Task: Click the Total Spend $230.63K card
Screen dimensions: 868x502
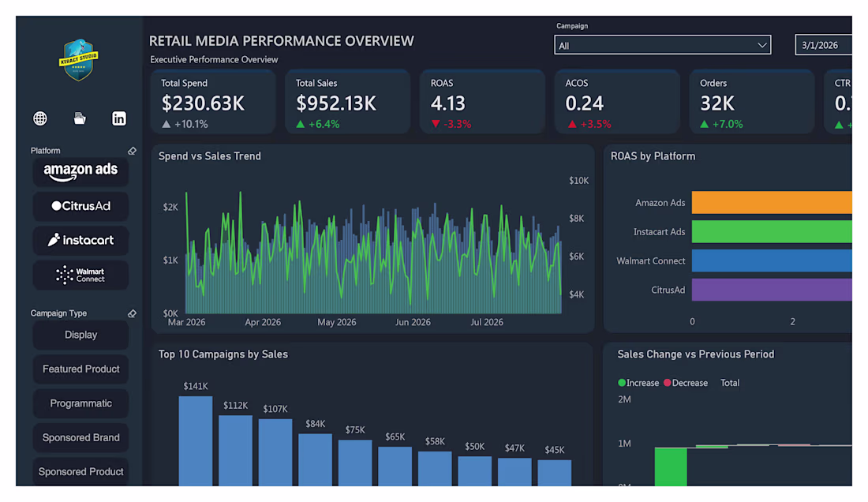Action: click(213, 102)
